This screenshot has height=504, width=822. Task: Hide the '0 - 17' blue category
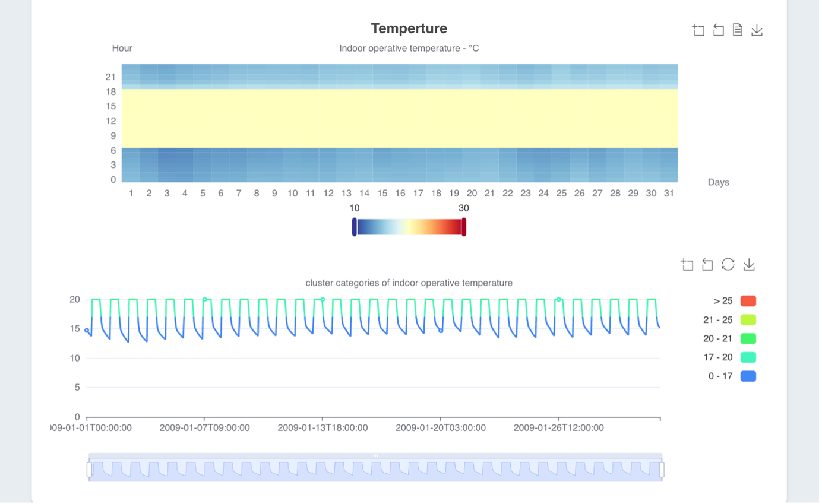click(x=748, y=376)
